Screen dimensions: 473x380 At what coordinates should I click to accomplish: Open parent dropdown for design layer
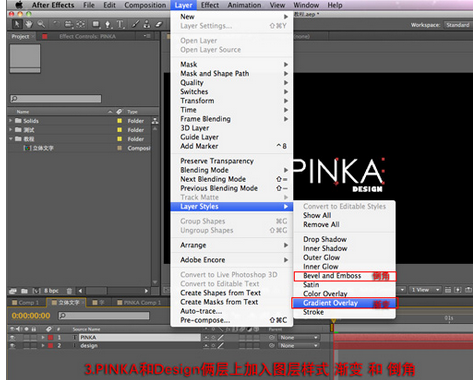point(299,346)
